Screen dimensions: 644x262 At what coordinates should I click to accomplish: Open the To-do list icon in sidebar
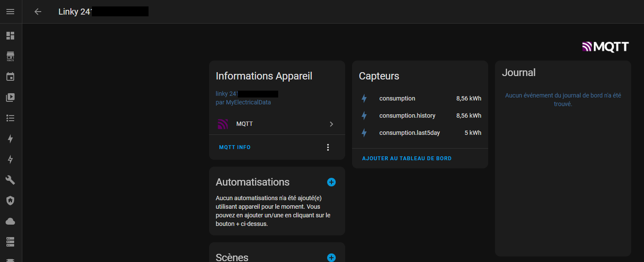(10, 118)
